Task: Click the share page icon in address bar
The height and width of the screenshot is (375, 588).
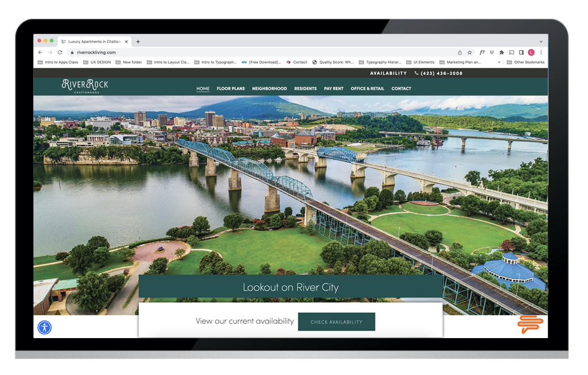Action: (x=460, y=52)
